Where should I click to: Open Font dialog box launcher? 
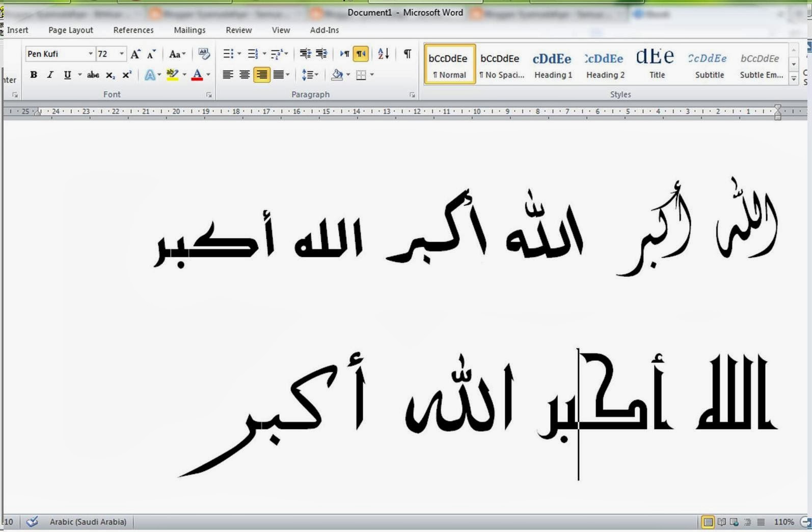click(x=209, y=95)
